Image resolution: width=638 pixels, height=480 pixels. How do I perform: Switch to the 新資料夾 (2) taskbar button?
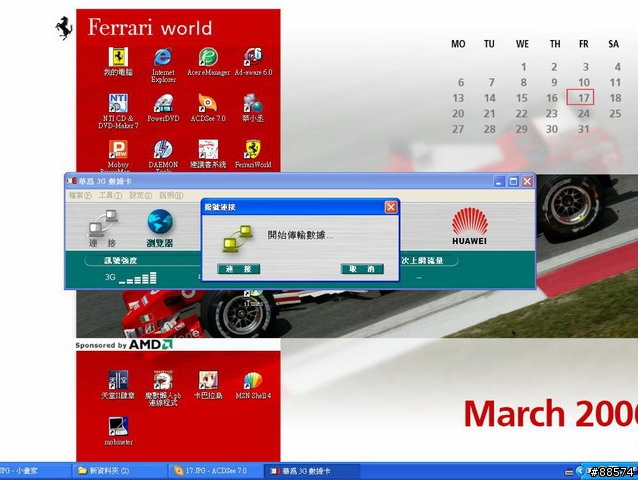pyautogui.click(x=120, y=471)
